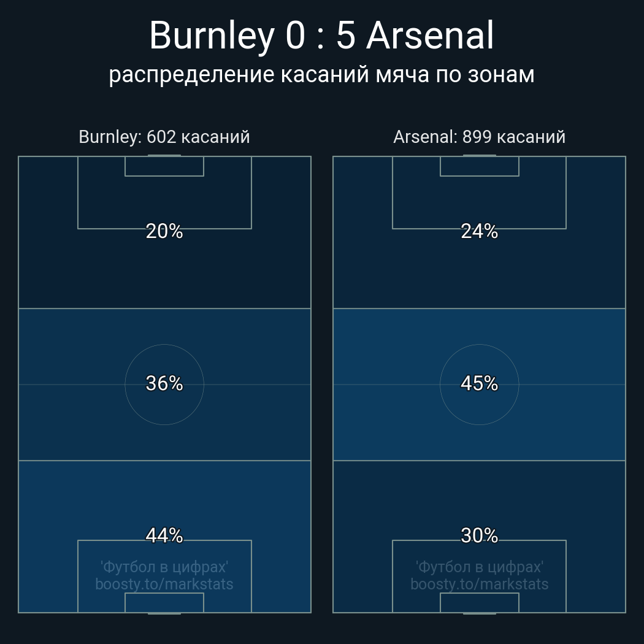Open boosty.to/markstats link on Burnley pitch
This screenshot has height=644, width=644.
coord(164,584)
